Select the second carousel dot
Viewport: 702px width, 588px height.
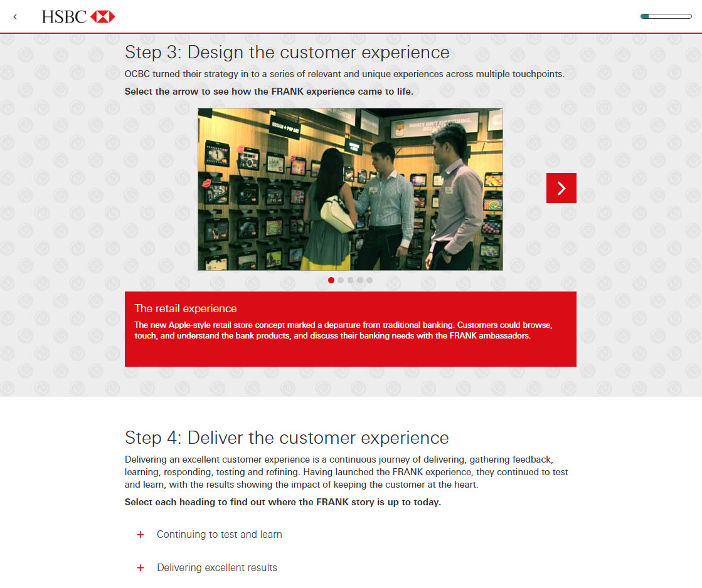coord(341,280)
